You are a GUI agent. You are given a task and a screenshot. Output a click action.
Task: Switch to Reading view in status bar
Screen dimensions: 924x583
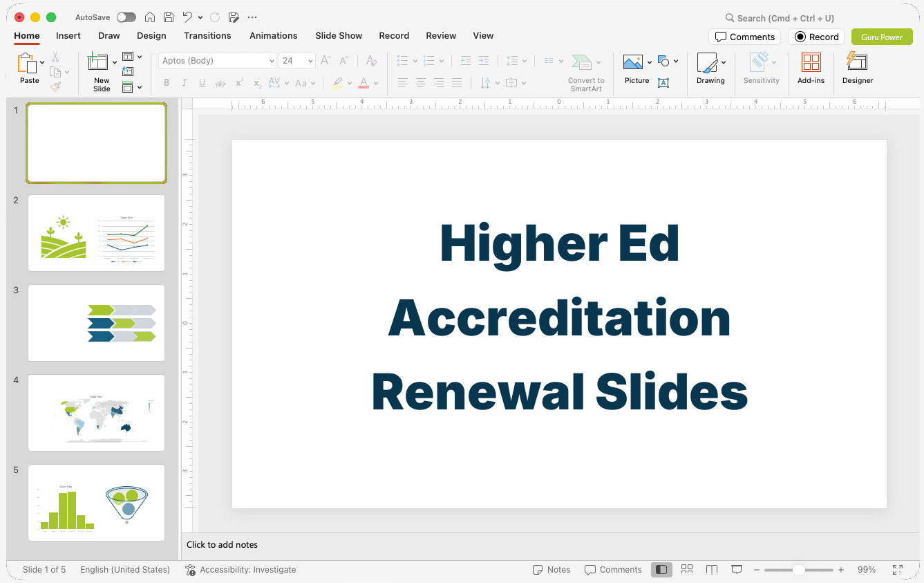click(x=712, y=570)
